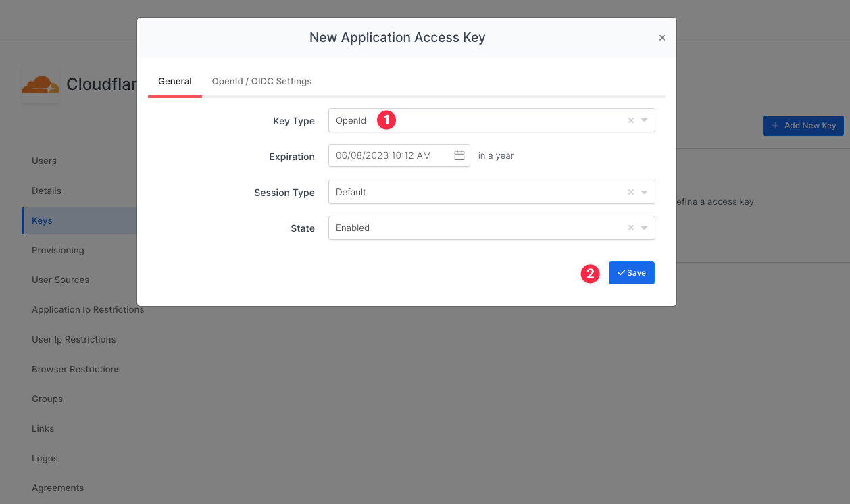This screenshot has height=504, width=850.
Task: Open the Session Type dropdown arrow
Action: pyautogui.click(x=645, y=192)
